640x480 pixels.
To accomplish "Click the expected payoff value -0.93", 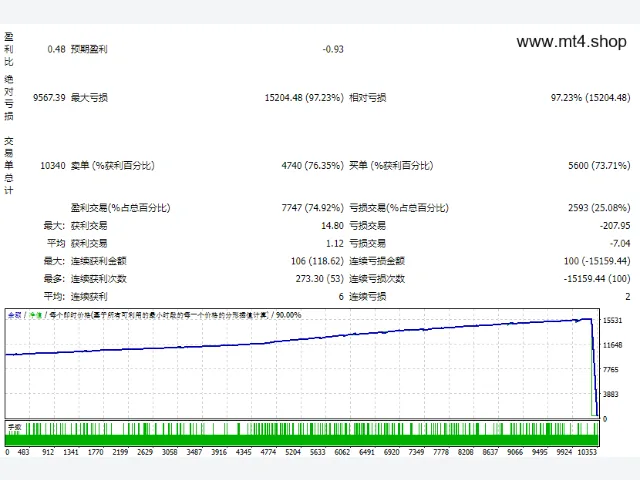I will (333, 49).
